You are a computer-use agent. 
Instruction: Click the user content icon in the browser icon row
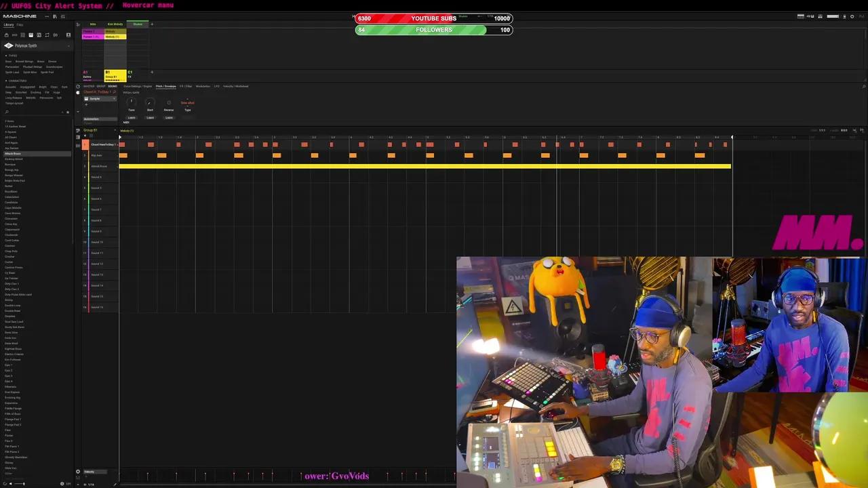68,35
